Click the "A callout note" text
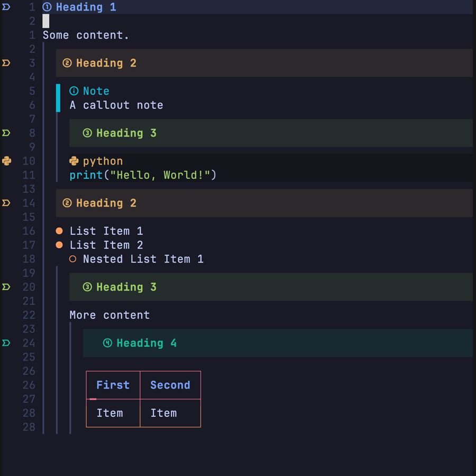Screen dimensions: 476x476 tap(116, 105)
